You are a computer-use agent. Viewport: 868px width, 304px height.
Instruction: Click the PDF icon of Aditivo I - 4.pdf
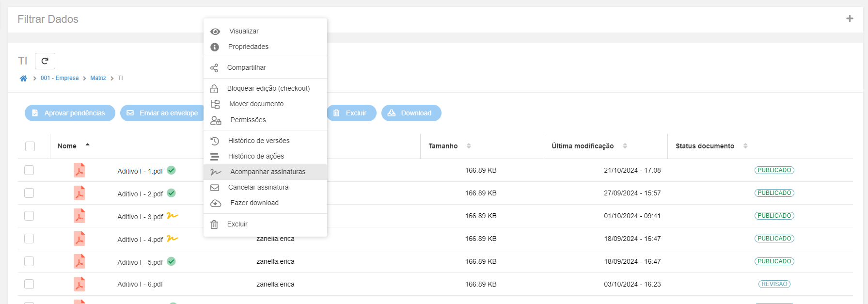(79, 239)
